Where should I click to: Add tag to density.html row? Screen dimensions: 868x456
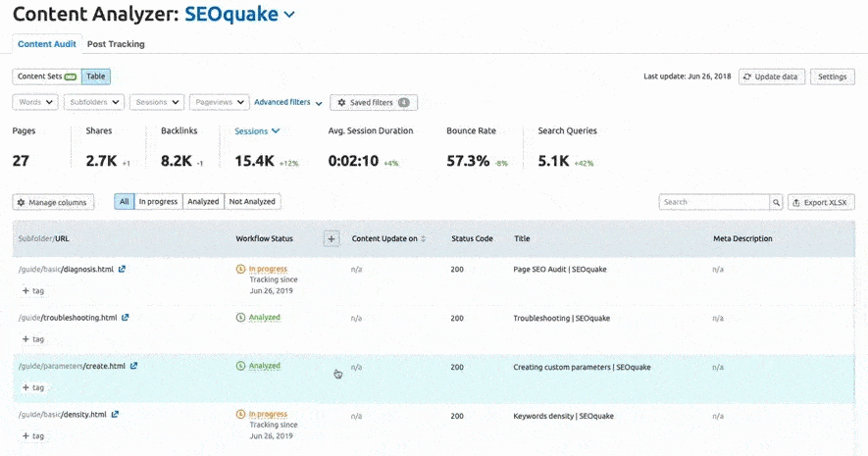pyautogui.click(x=32, y=436)
